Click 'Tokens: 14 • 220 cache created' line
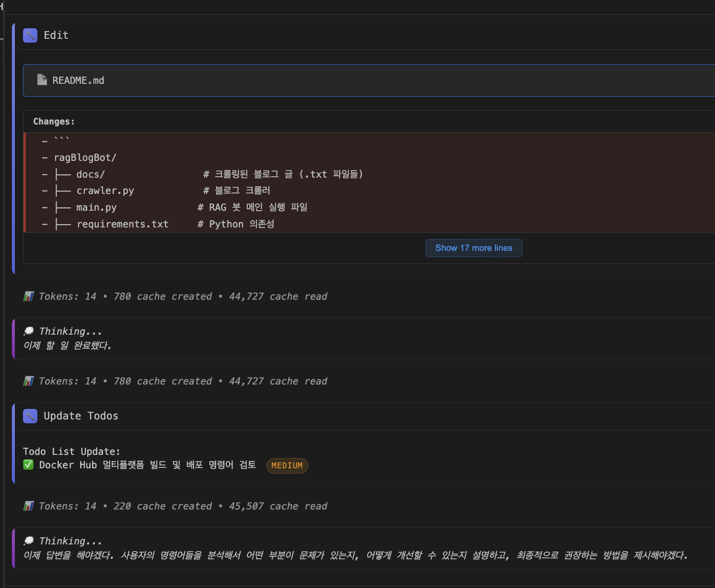Screen dimensions: 715x588 (175, 506)
